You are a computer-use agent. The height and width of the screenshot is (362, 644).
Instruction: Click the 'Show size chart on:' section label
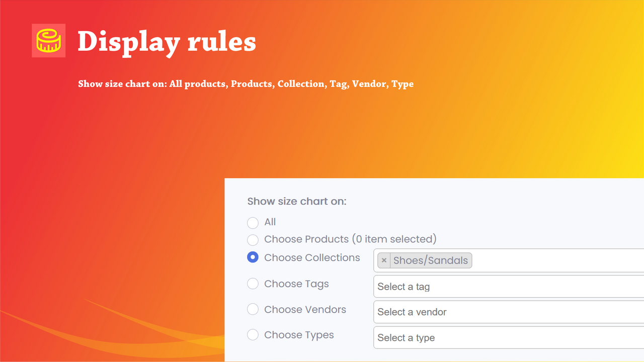pyautogui.click(x=297, y=202)
